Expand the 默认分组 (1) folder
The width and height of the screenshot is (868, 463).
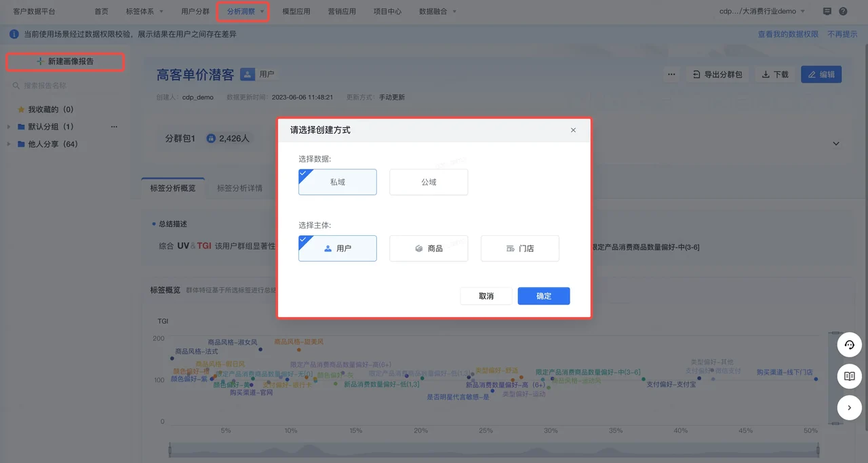[9, 127]
